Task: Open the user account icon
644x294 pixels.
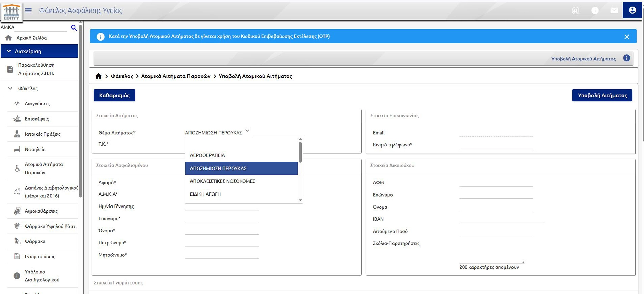Action: click(x=632, y=10)
